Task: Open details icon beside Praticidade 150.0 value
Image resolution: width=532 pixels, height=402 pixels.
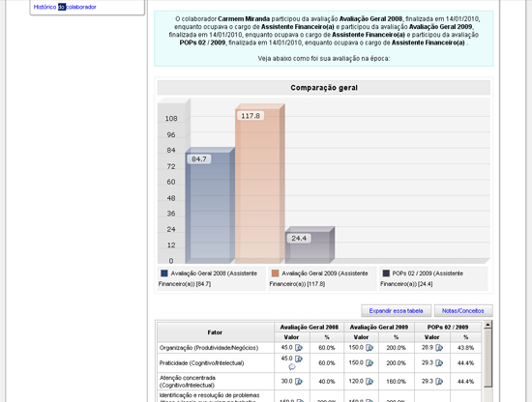Action: point(369,363)
